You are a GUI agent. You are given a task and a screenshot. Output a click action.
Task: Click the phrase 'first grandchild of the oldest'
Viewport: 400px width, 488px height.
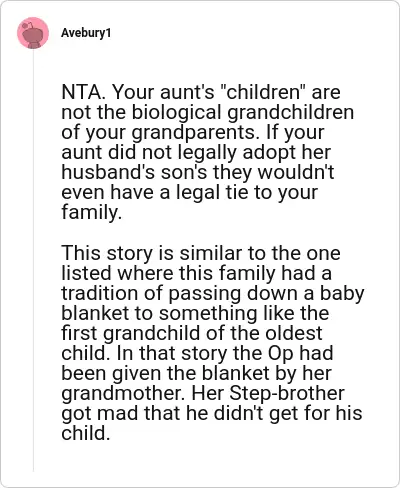(x=192, y=333)
